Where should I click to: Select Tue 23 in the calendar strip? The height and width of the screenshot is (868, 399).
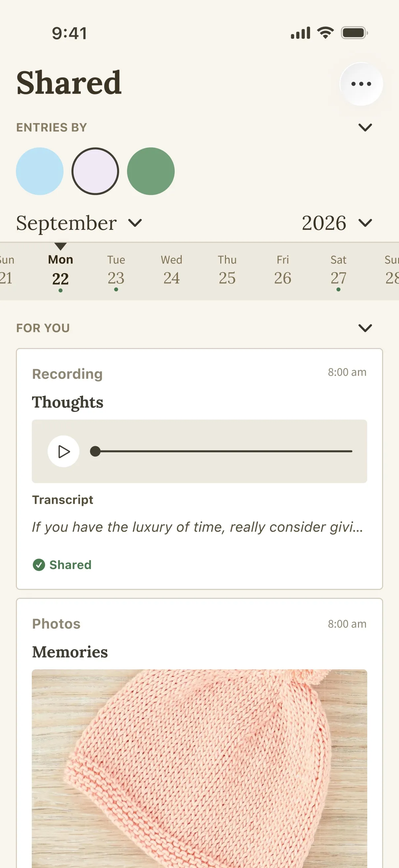[116, 271]
